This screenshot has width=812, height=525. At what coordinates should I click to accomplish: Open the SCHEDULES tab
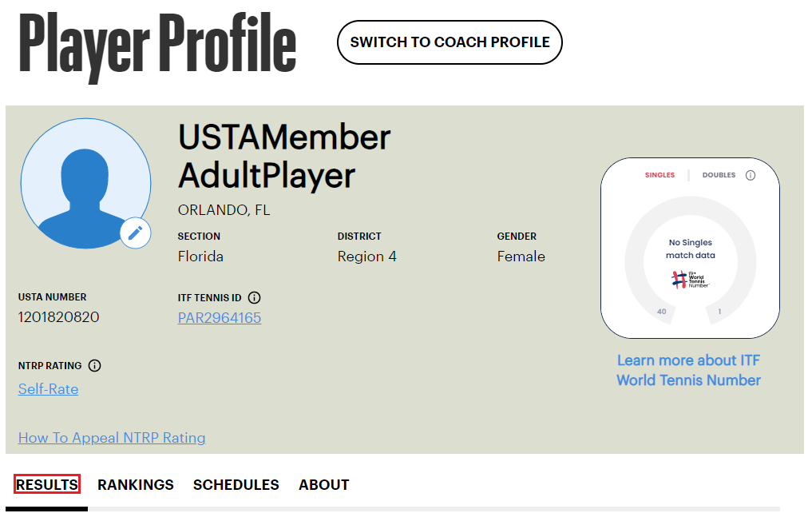(236, 484)
